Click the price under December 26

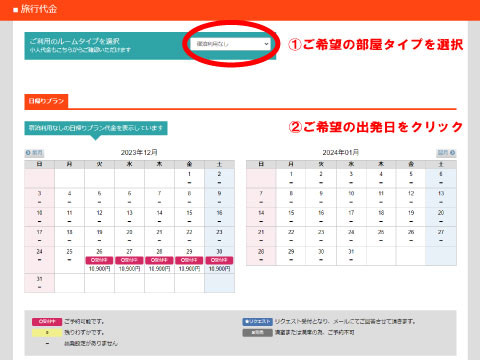(x=99, y=269)
